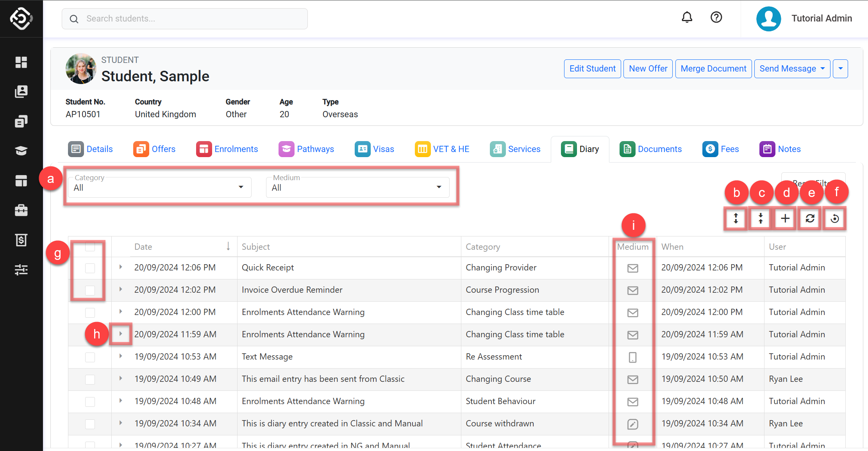868x451 pixels.
Task: Open the Fees tab
Action: pos(721,149)
